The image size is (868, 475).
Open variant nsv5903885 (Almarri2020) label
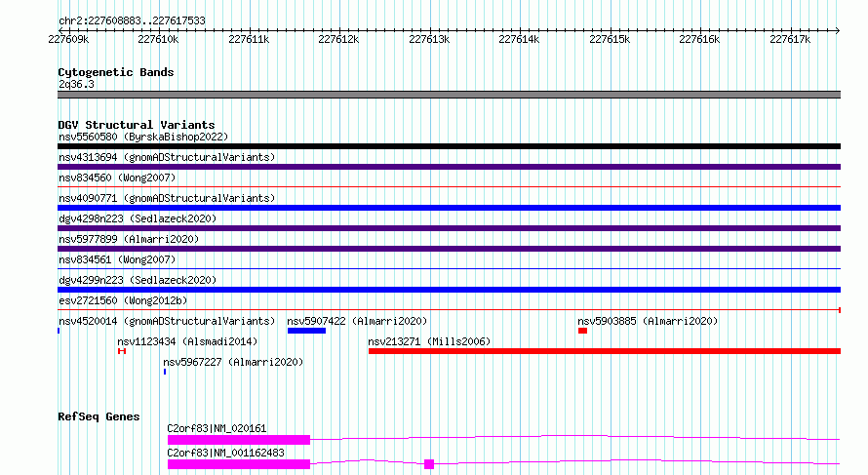(x=648, y=321)
